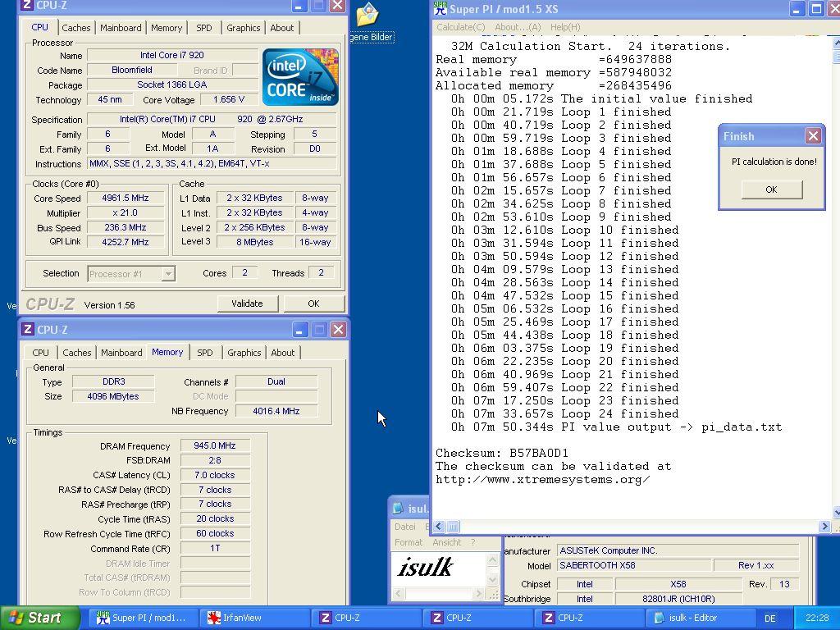Click the Intel Core i7 920 name field
The image size is (840, 630).
tap(172, 55)
